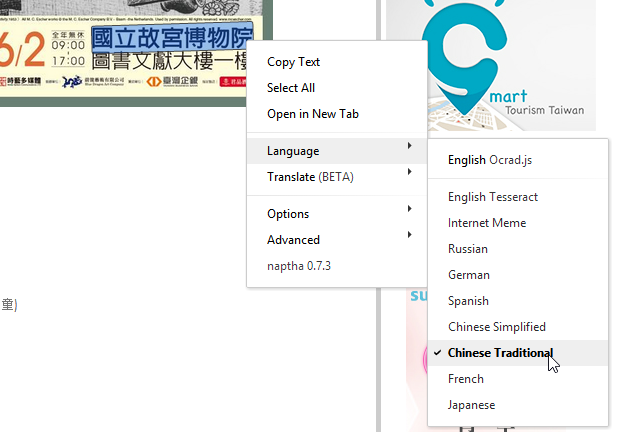This screenshot has height=432, width=639.
Task: Select Japanese as OCR language
Action: click(518, 405)
